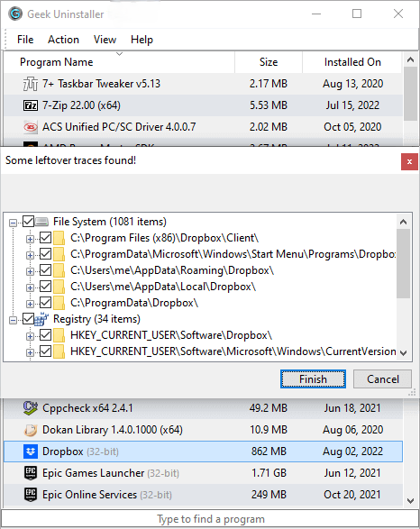The height and width of the screenshot is (529, 420).
Task: Uncheck the HKEY_CURRENT_USER\Software\Dropbox checkbox
Action: click(46, 335)
